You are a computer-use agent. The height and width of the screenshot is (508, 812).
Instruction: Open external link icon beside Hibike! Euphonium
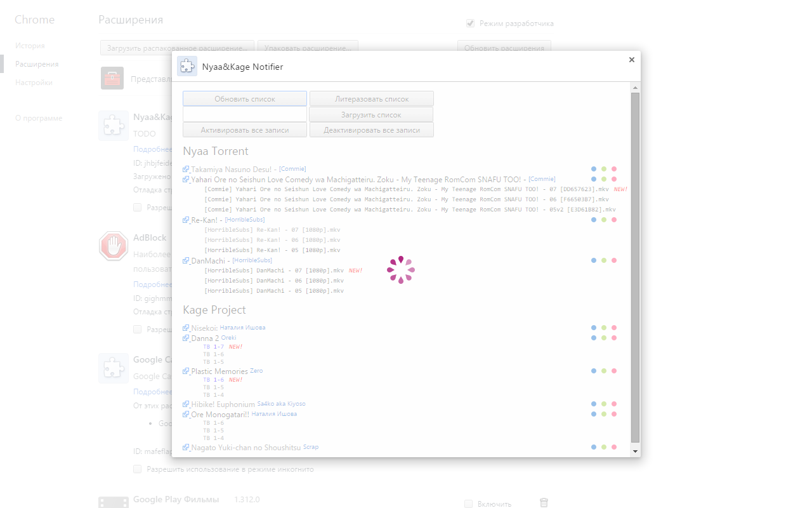pyautogui.click(x=186, y=404)
